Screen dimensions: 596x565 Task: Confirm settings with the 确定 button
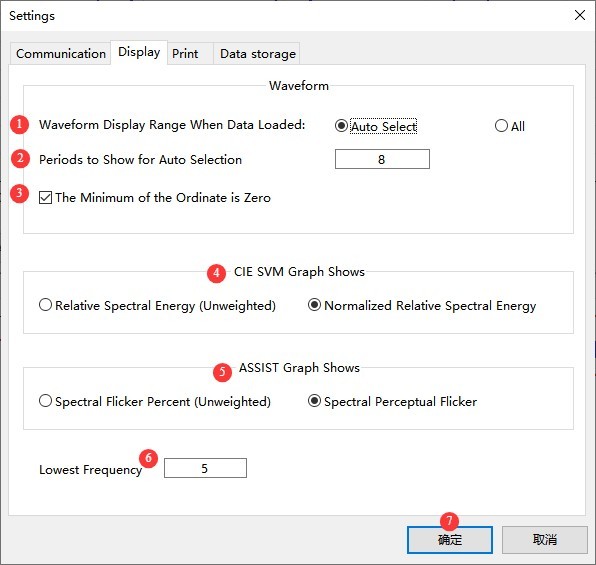point(450,540)
